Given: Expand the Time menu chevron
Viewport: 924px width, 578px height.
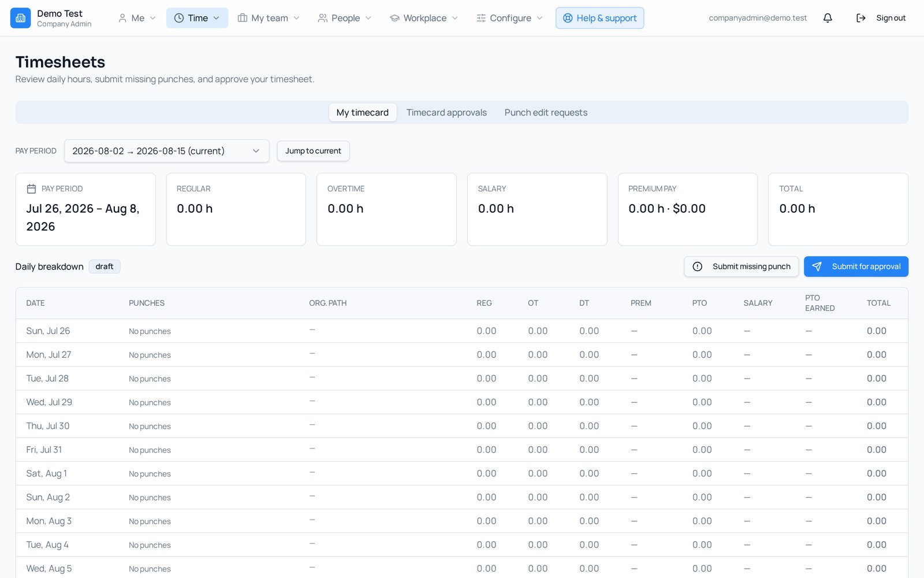Looking at the screenshot, I should coord(217,18).
